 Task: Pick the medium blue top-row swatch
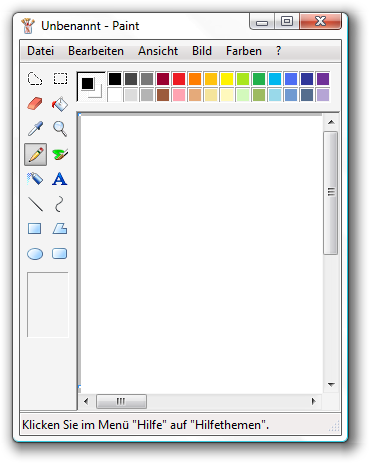click(291, 79)
